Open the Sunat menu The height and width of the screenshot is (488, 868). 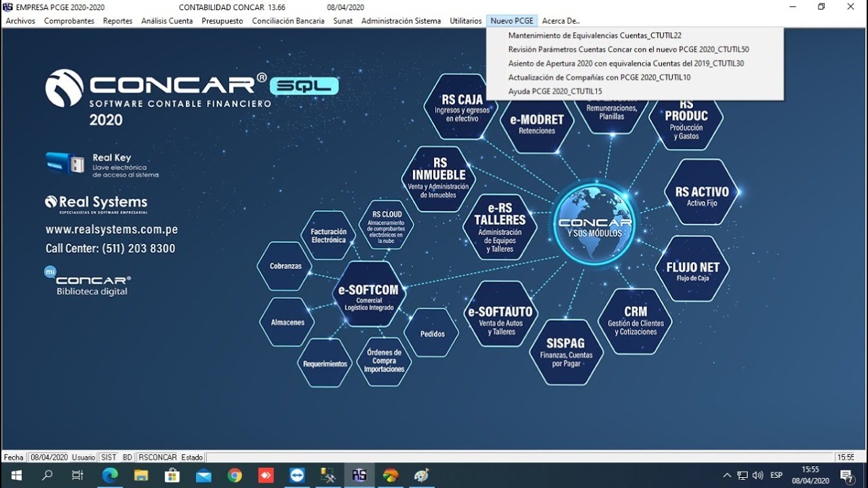point(343,21)
